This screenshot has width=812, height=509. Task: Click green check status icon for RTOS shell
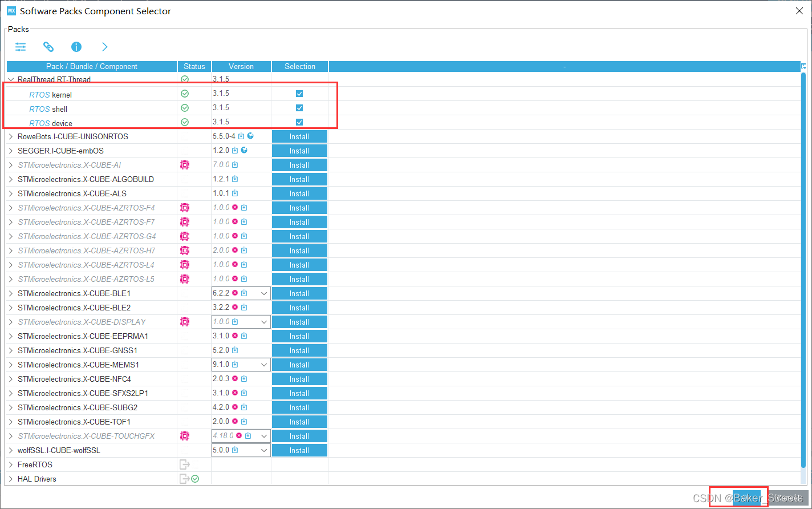point(185,108)
